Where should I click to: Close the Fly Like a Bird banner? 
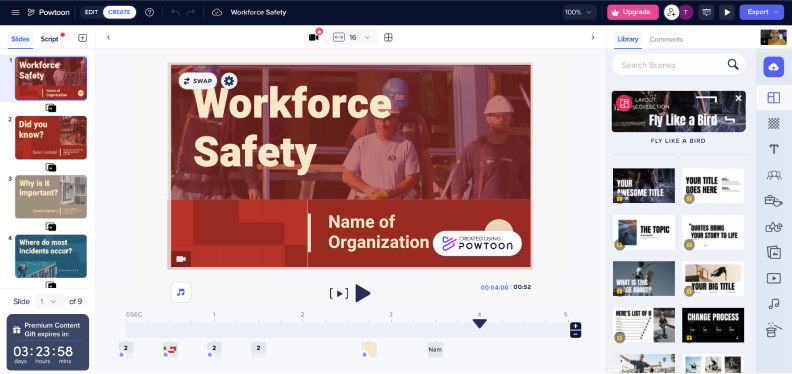click(738, 98)
